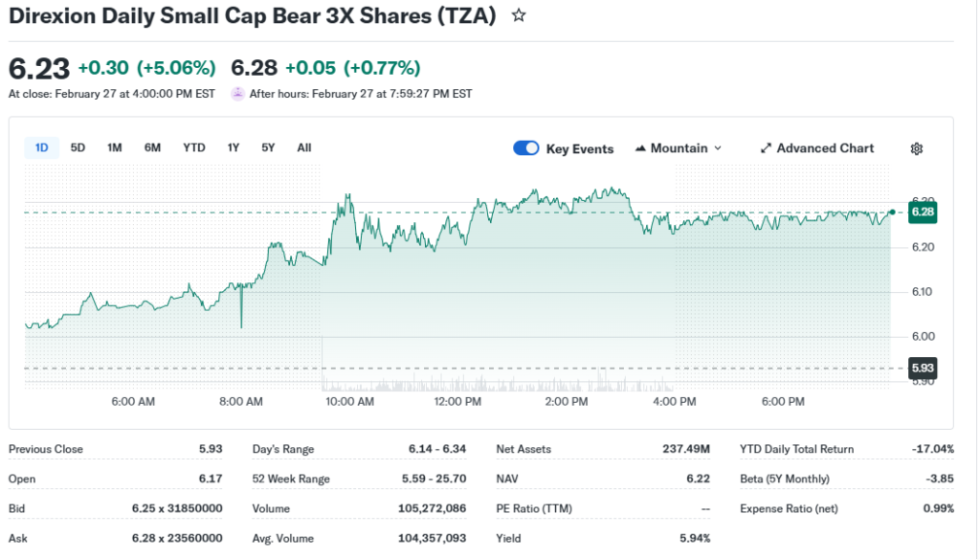This screenshot has width=980, height=559.
Task: Select the 5Y time range
Action: coord(268,147)
